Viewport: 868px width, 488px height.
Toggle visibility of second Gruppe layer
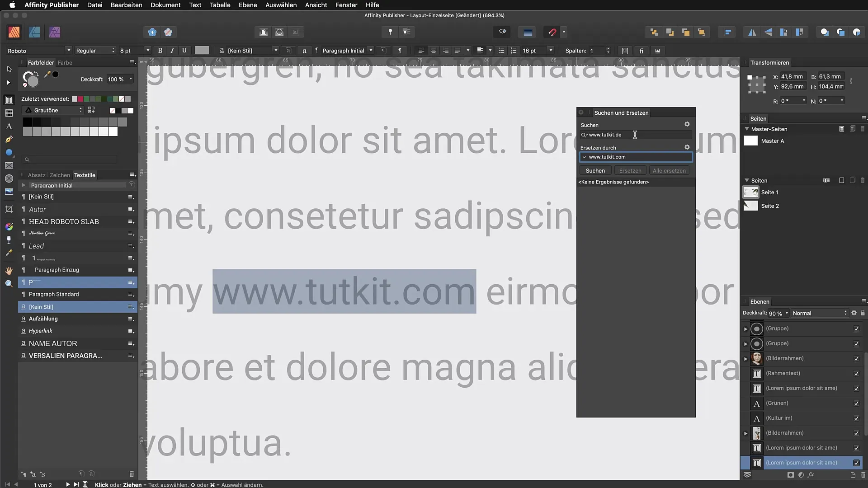[856, 344]
